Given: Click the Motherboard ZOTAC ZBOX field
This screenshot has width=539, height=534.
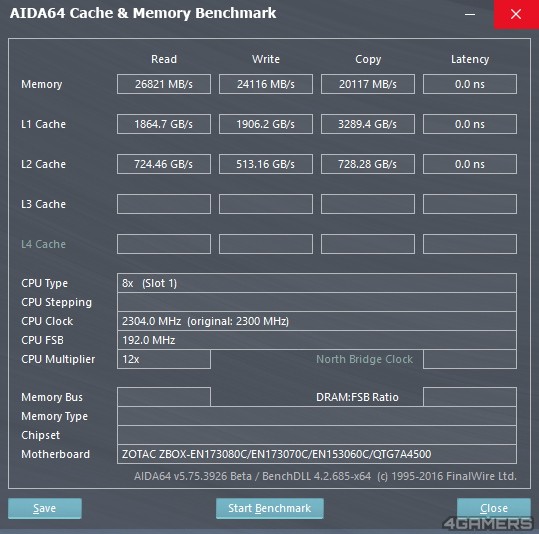Looking at the screenshot, I should (317, 454).
